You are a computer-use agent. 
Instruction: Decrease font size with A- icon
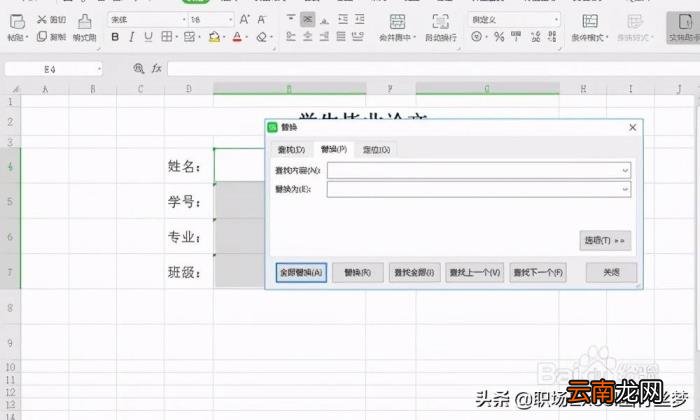[262, 19]
